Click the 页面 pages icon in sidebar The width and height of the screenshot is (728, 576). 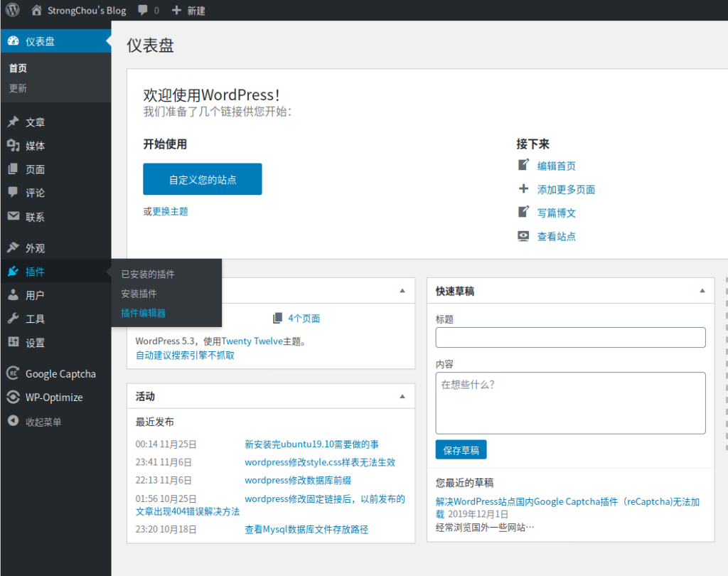pos(13,169)
